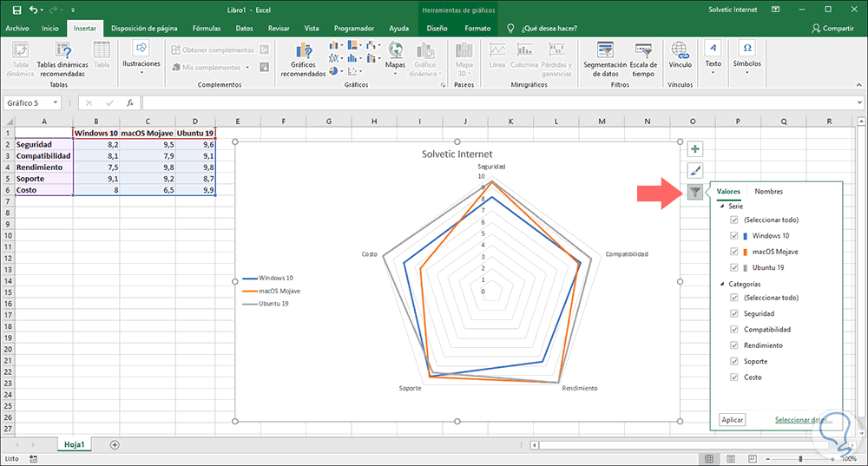
Task: Uncheck the Windows 10 series checkbox
Action: coord(734,236)
